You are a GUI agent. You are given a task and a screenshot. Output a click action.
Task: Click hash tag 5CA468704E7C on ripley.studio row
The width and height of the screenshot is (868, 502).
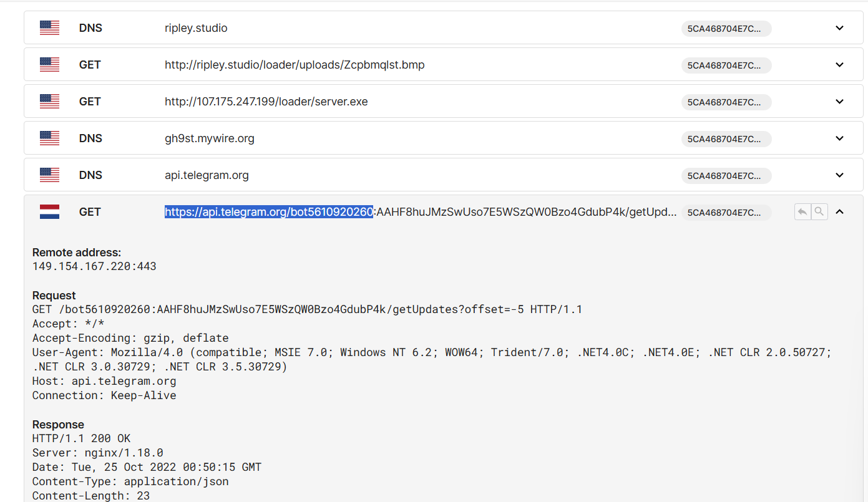pyautogui.click(x=726, y=29)
